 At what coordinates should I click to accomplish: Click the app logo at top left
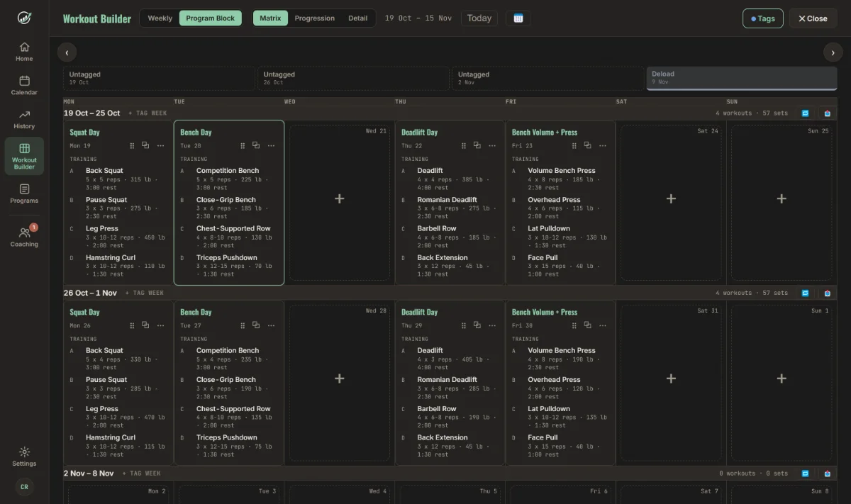(x=24, y=18)
